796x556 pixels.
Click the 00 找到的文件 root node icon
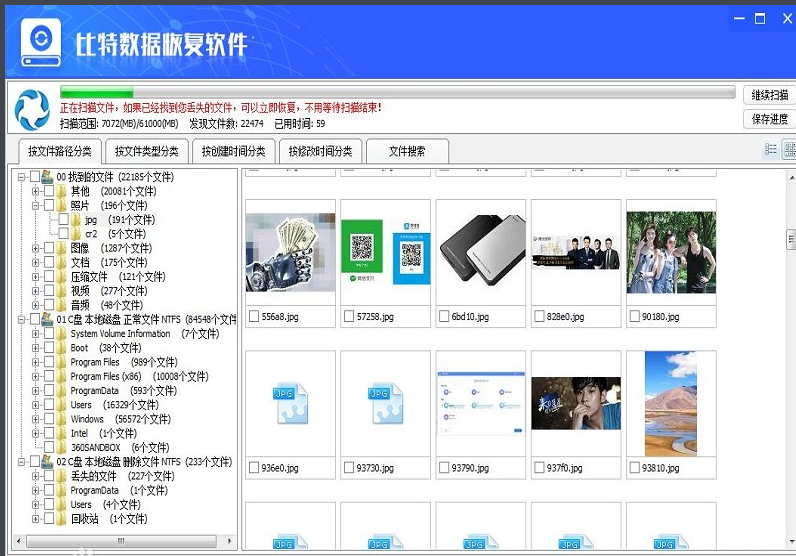point(47,177)
